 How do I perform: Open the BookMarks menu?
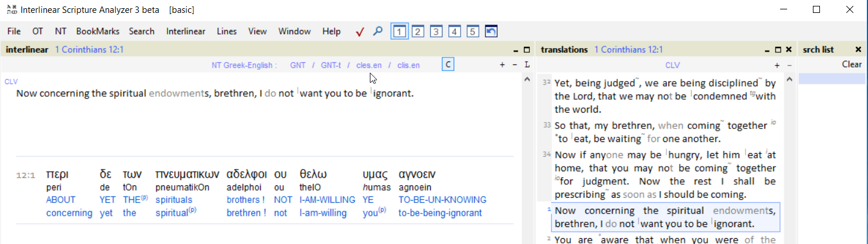pyautogui.click(x=97, y=32)
